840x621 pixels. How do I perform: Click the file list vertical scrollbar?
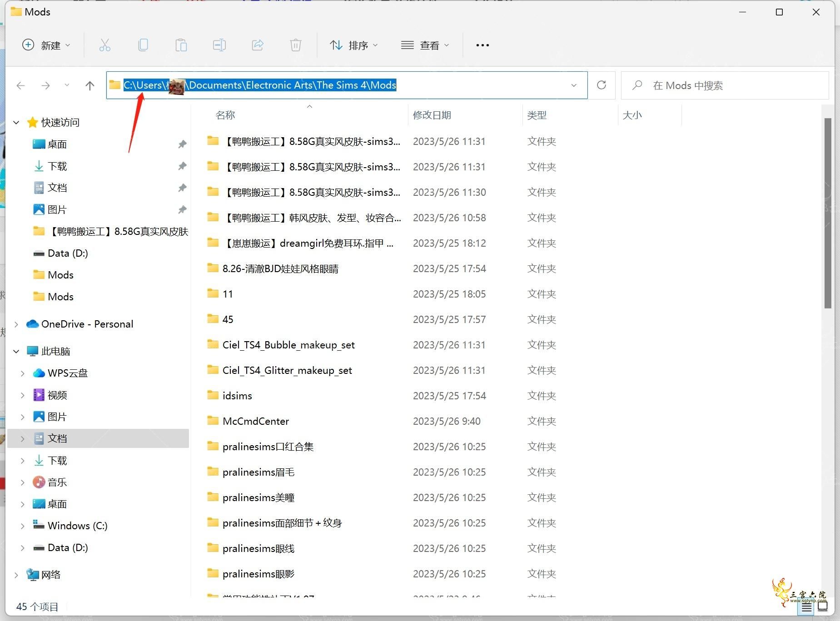pos(828,214)
